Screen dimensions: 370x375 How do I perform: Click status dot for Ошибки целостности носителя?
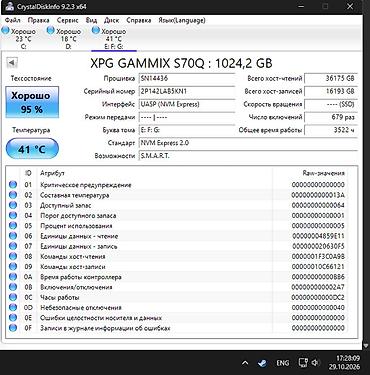pos(13,318)
